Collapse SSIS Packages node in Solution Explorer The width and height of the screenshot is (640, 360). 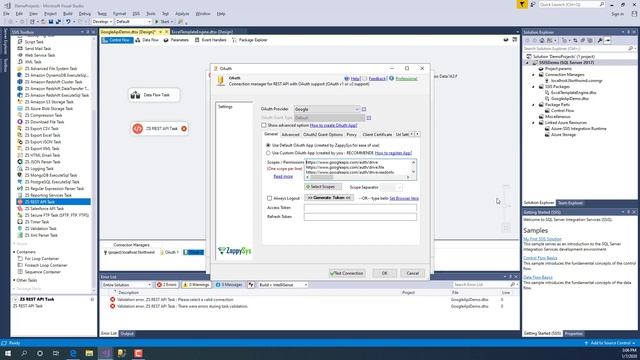533,87
